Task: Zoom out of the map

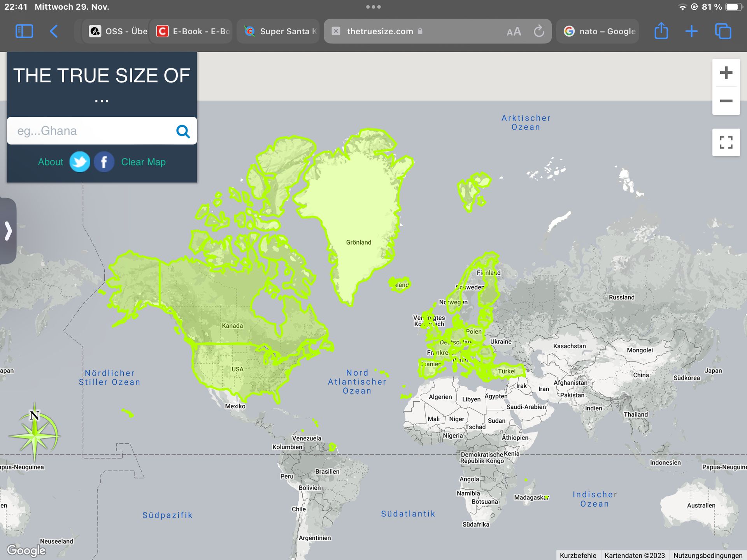Action: (726, 101)
